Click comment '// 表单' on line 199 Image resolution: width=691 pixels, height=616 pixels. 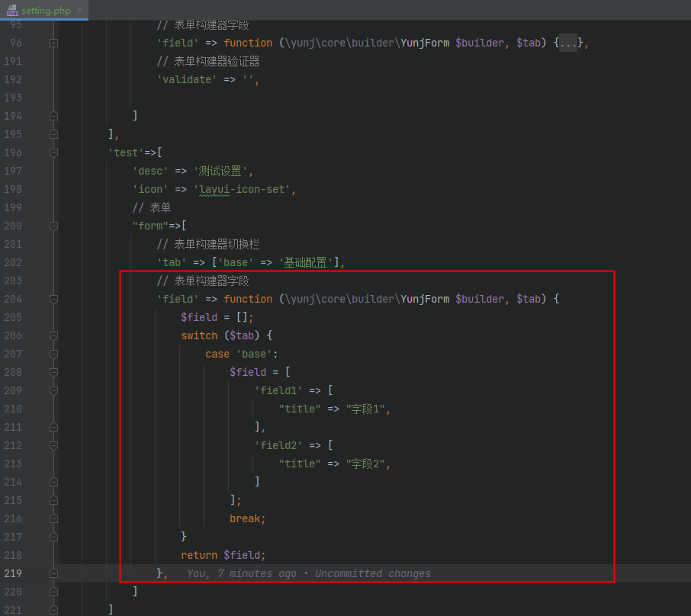coord(152,207)
